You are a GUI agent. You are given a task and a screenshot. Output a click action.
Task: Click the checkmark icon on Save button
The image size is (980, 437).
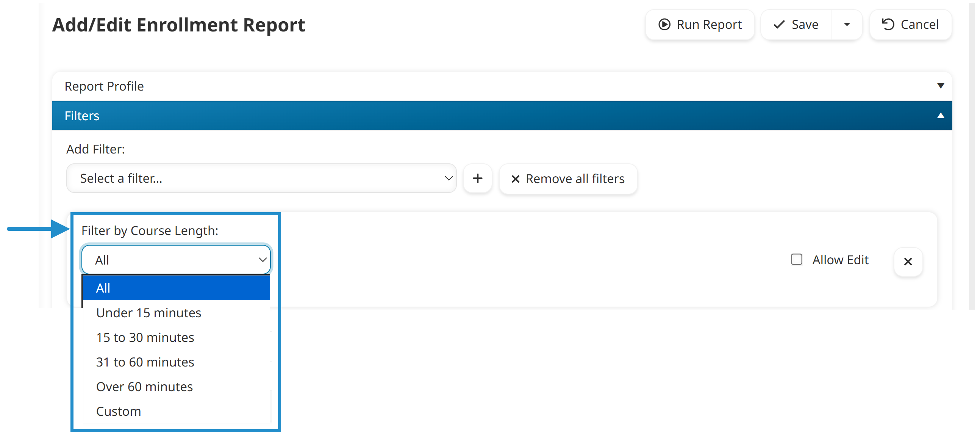click(x=779, y=24)
